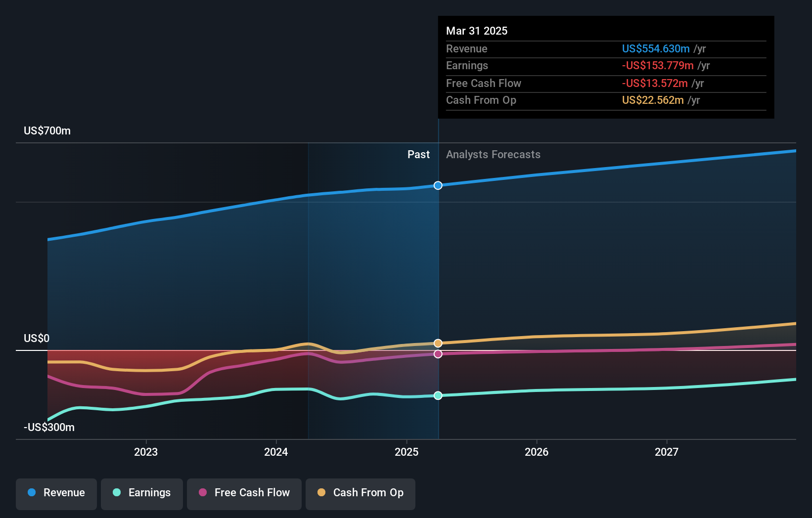Click the -US$13.572m free cash flow value
Viewport: 812px width, 518px height.
pos(655,84)
